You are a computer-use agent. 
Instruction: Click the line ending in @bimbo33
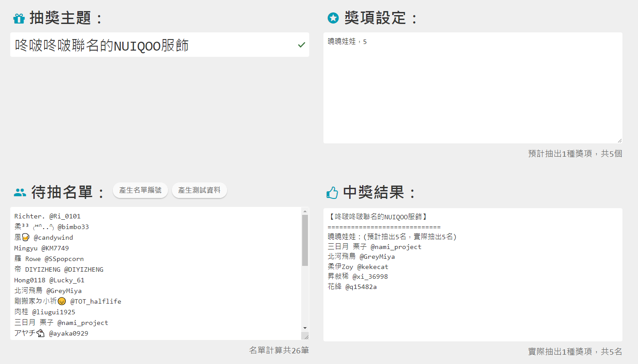point(52,227)
